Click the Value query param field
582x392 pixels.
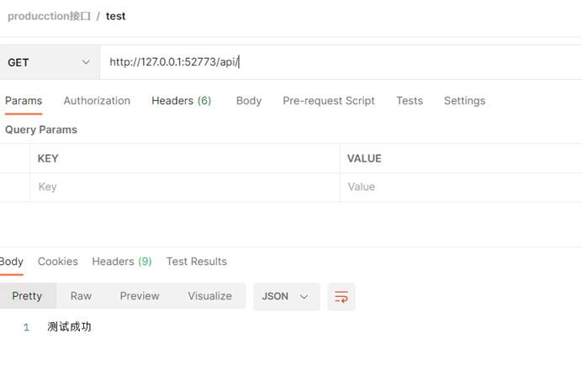coord(461,187)
